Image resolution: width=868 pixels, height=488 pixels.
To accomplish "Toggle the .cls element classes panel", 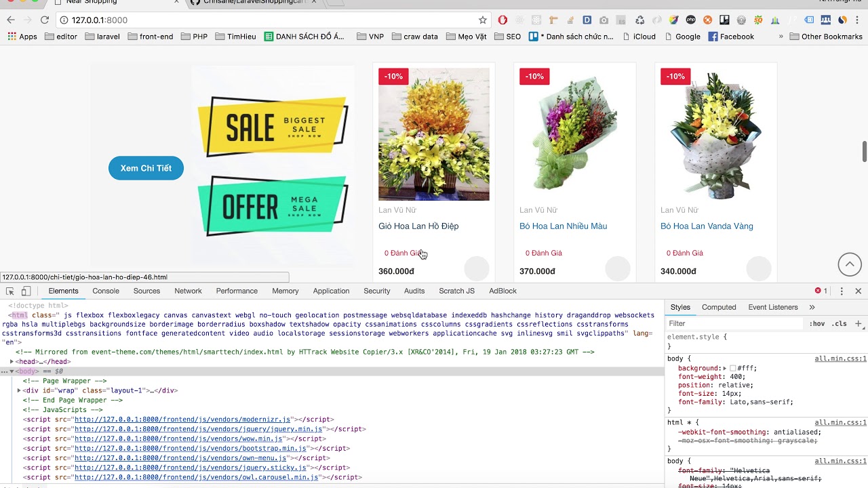I will click(840, 324).
